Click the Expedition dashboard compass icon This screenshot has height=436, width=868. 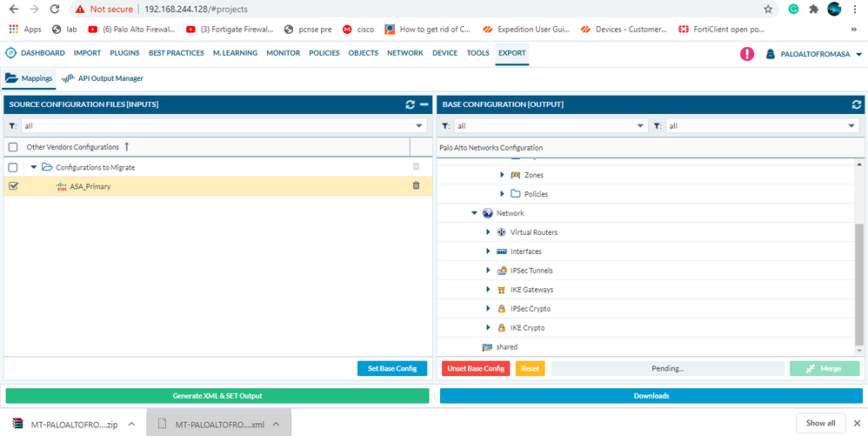coord(10,53)
